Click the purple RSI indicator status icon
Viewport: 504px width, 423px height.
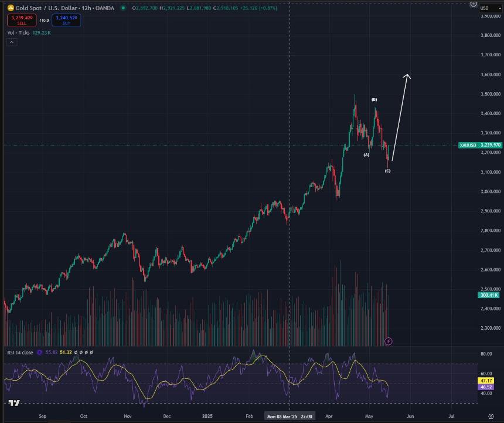pyautogui.click(x=39, y=352)
